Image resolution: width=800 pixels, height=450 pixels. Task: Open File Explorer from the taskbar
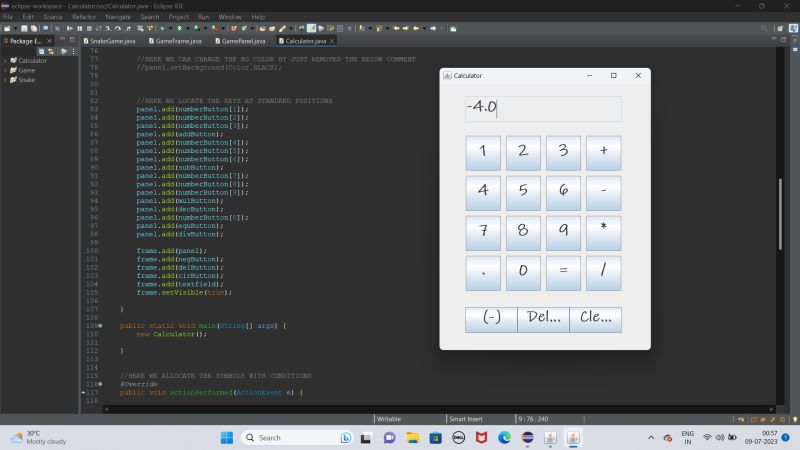412,438
